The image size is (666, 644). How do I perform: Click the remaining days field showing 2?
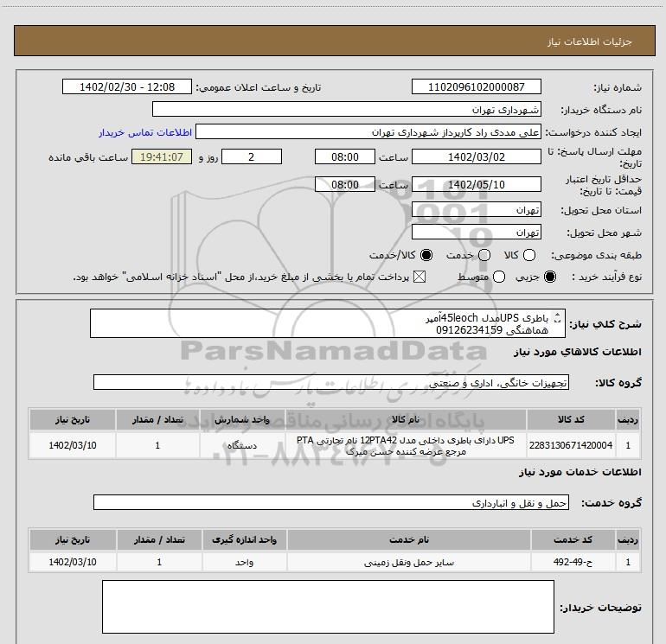pyautogui.click(x=252, y=156)
